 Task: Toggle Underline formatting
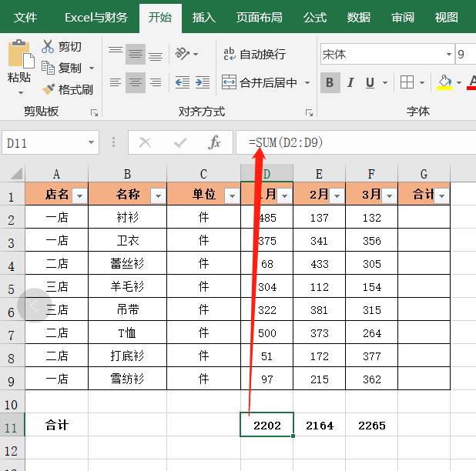[370, 82]
